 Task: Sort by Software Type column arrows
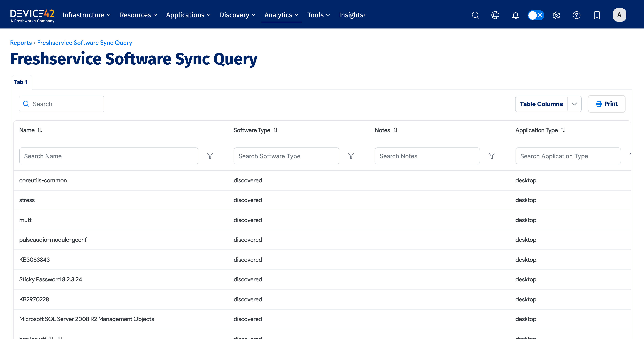coord(275,130)
